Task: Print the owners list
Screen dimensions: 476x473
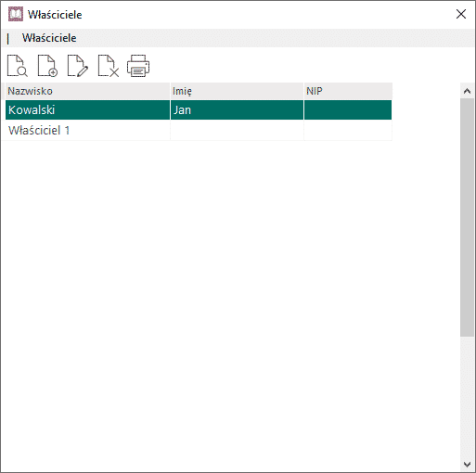Action: (138, 66)
